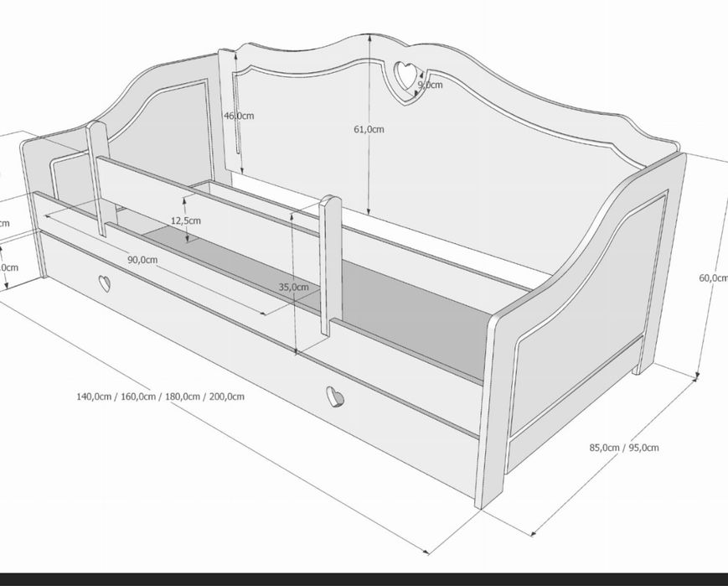The image size is (728, 586).
Task: Click the 9,0cm heart cutout label
Action: pyautogui.click(x=430, y=85)
